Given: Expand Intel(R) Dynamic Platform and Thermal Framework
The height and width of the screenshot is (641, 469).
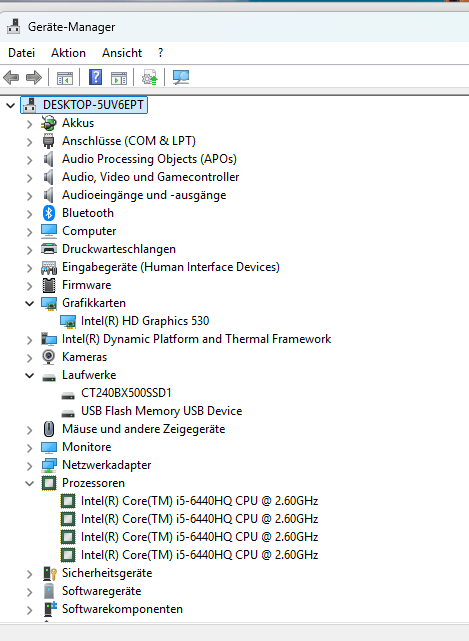Looking at the screenshot, I should pos(29,339).
